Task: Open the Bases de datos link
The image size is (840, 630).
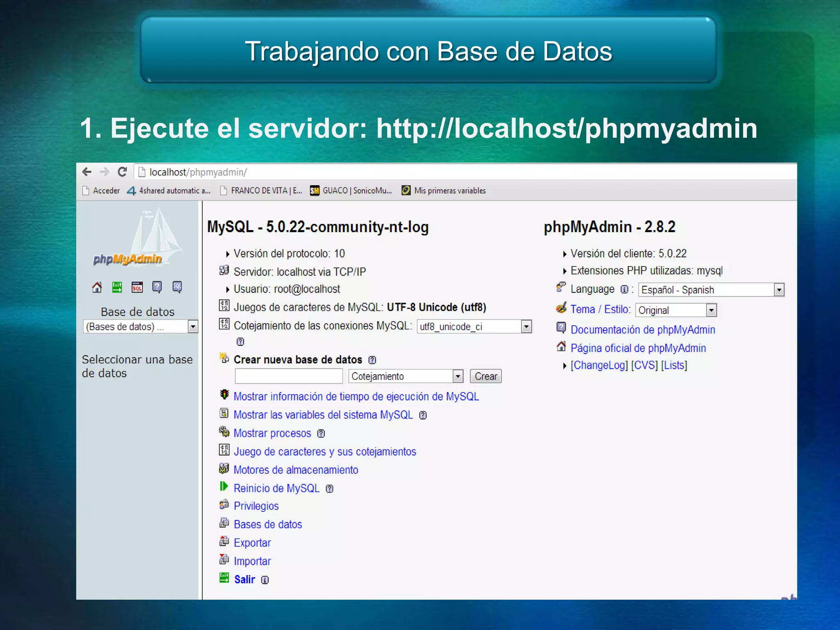Action: coord(268,525)
